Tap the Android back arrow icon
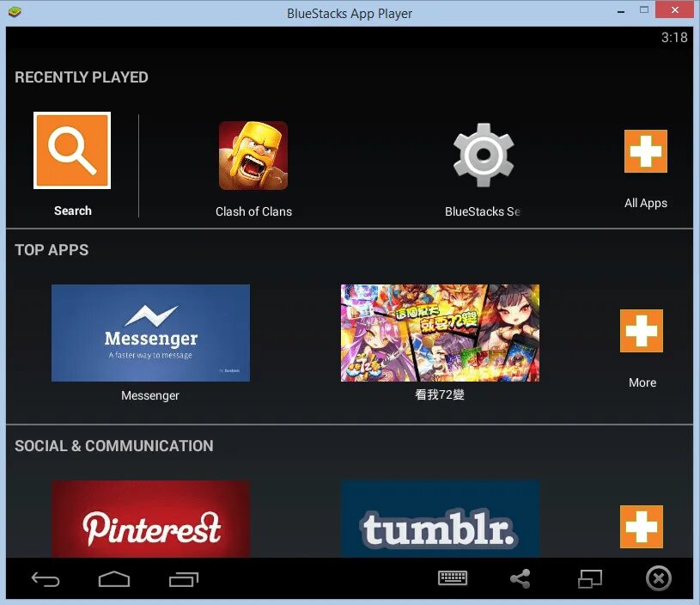 click(45, 579)
